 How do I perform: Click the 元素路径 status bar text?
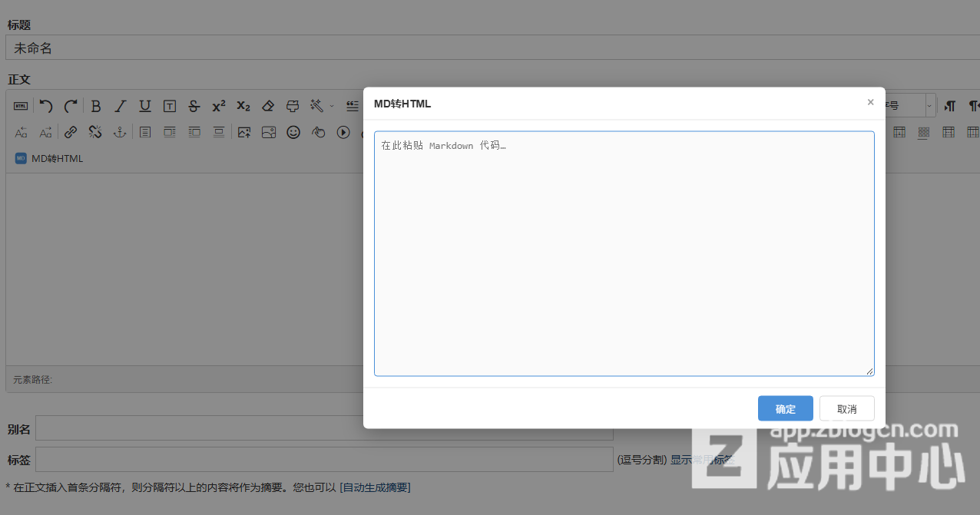tap(33, 379)
